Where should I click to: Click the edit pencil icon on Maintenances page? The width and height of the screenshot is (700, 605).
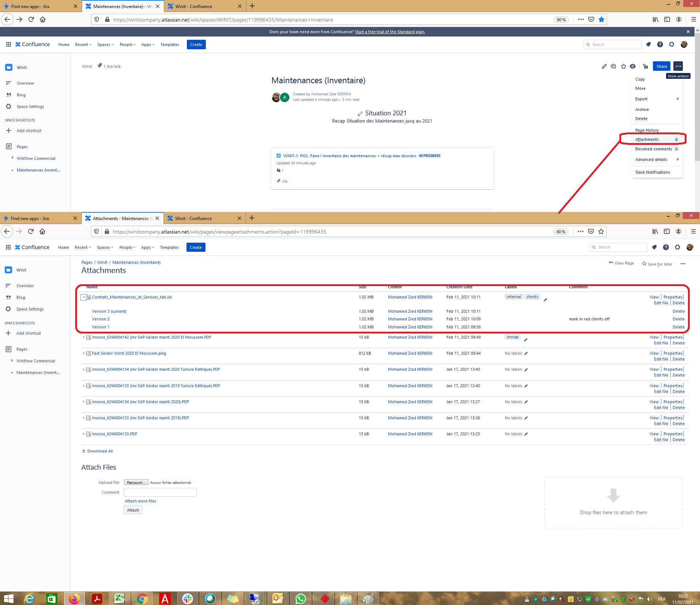point(604,66)
